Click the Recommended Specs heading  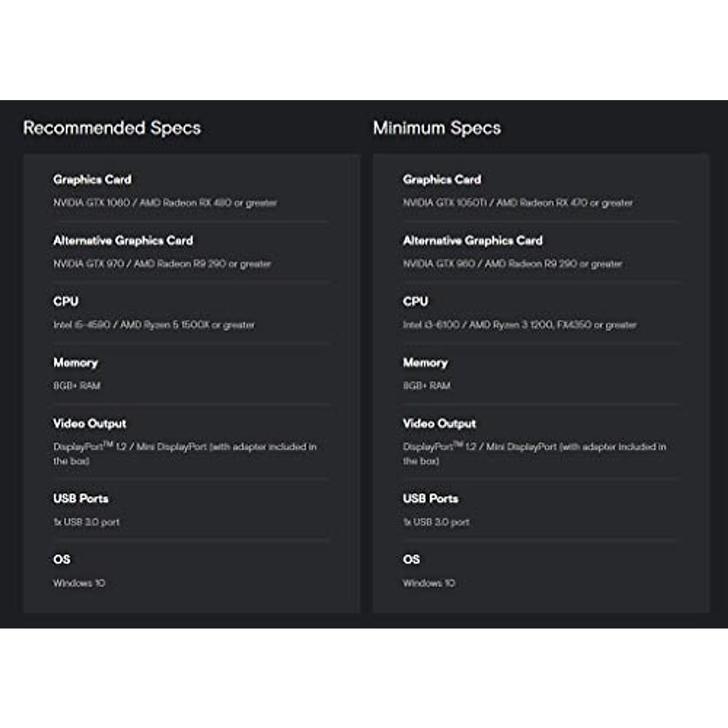[x=112, y=128]
